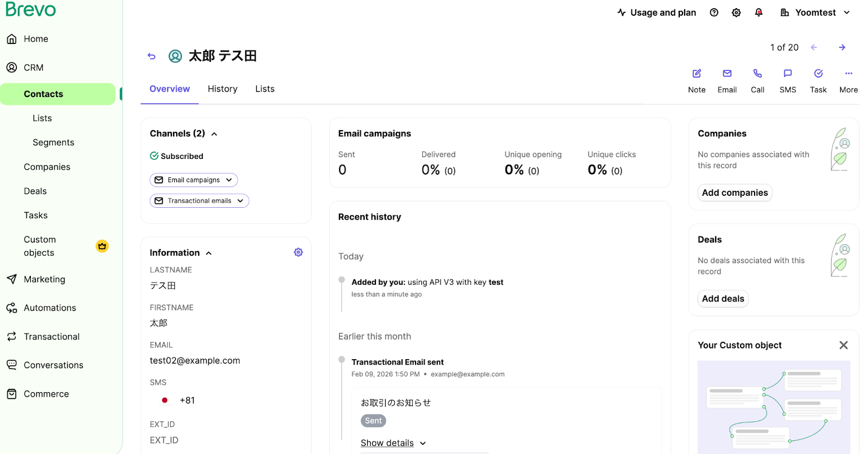Go to the next contact arrow

pos(842,48)
